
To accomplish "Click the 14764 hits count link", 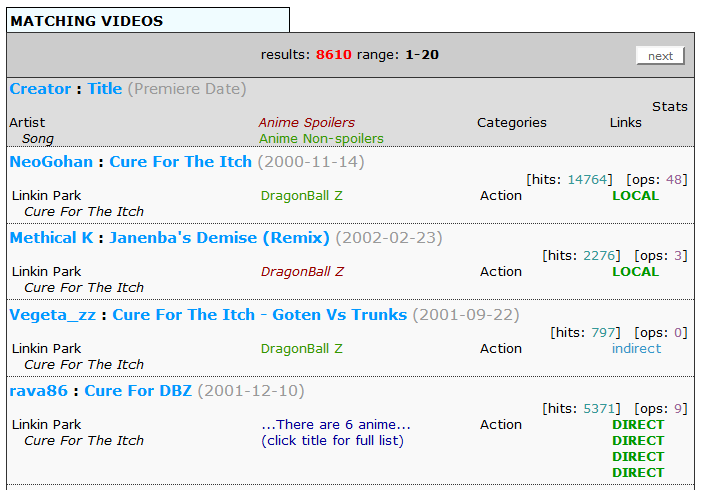I will tap(588, 180).
